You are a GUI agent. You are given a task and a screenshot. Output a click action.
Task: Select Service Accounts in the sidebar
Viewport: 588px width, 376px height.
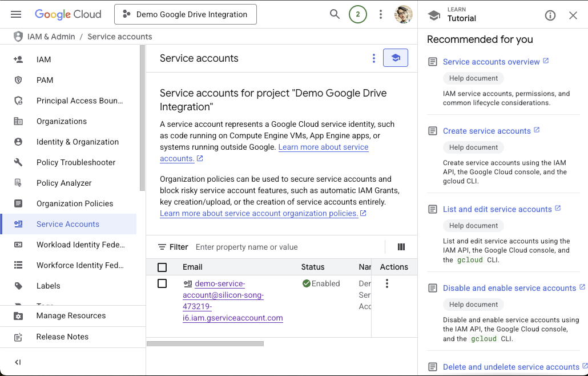click(69, 224)
